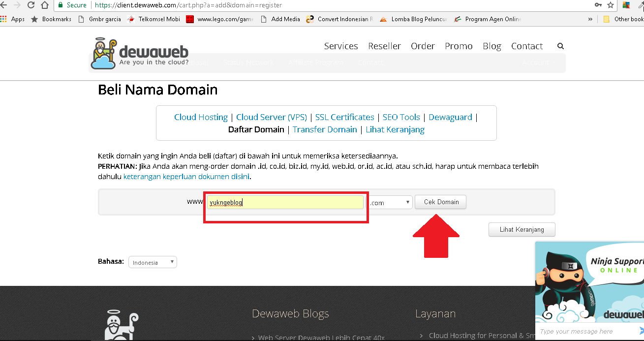Screen dimensions: 644x341
Task: Click the Ninja Support online chat mascot
Action: 589,283
